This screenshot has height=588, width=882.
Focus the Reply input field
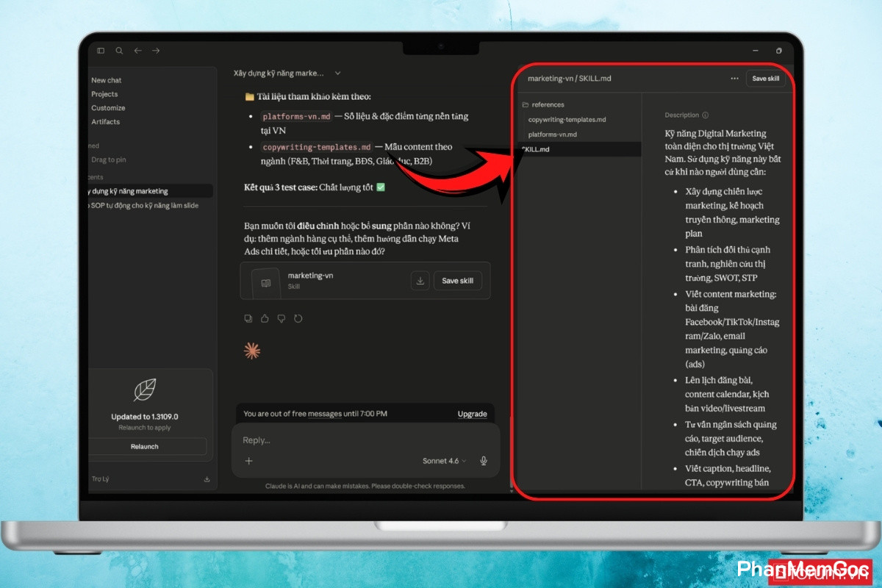(x=365, y=440)
